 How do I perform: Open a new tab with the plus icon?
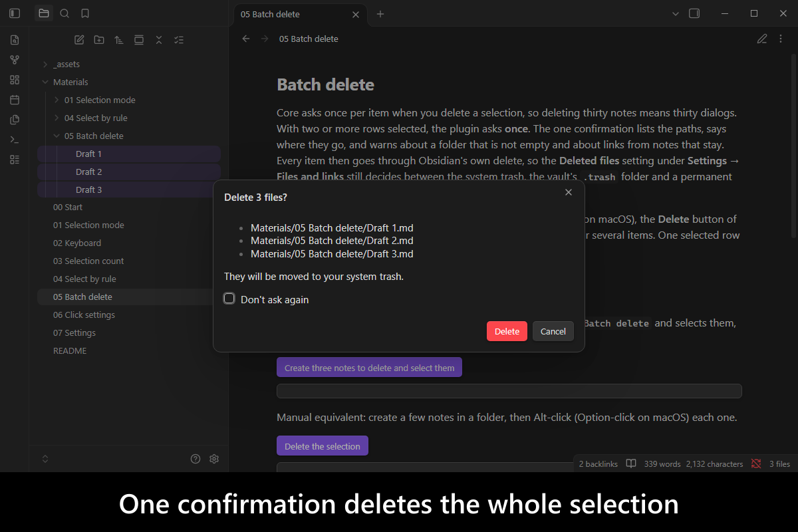pyautogui.click(x=380, y=14)
